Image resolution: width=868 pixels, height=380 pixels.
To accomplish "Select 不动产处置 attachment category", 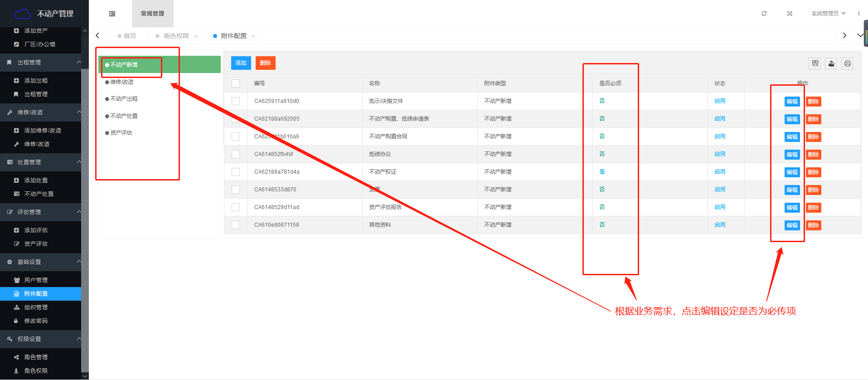I will [x=124, y=116].
